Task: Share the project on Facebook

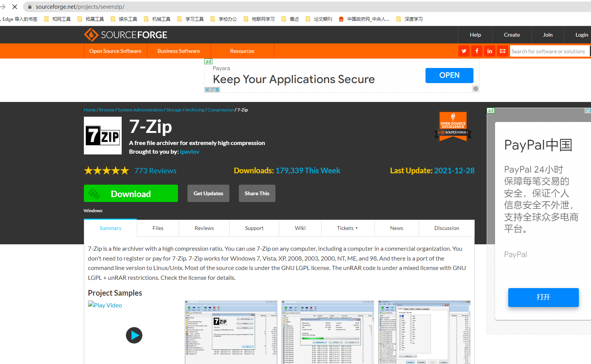Action: point(477,51)
